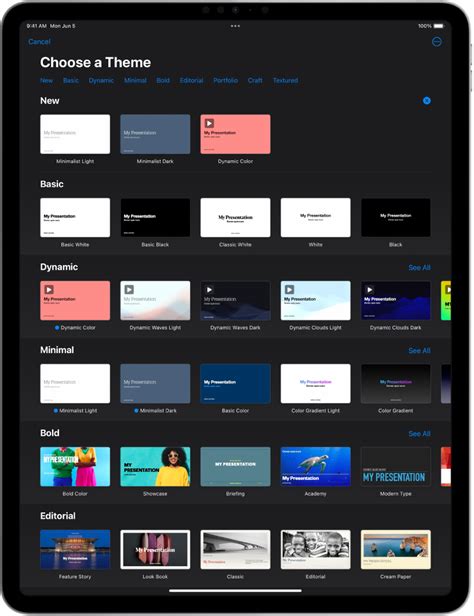Select the Basic White theme
474x616 pixels.
click(x=75, y=217)
